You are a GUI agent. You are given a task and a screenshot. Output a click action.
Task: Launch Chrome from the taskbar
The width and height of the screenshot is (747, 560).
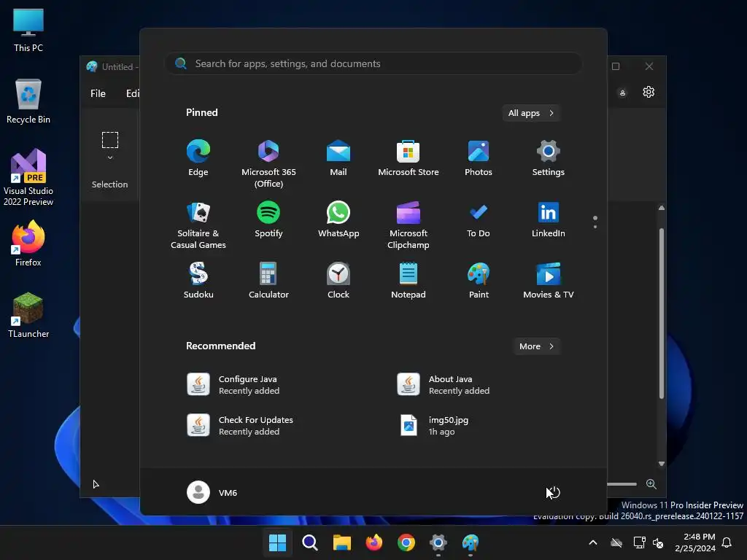[x=406, y=542]
